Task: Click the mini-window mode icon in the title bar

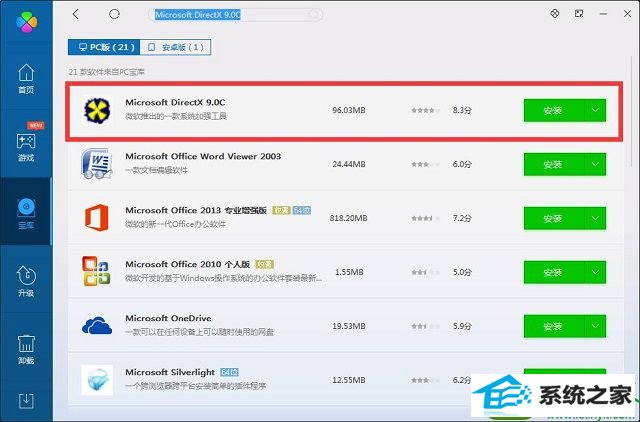Action: 579,14
